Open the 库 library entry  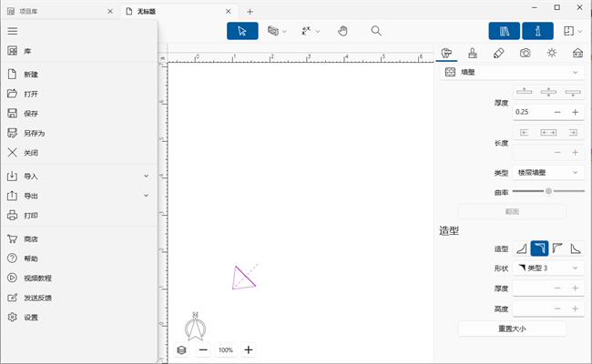point(79,51)
